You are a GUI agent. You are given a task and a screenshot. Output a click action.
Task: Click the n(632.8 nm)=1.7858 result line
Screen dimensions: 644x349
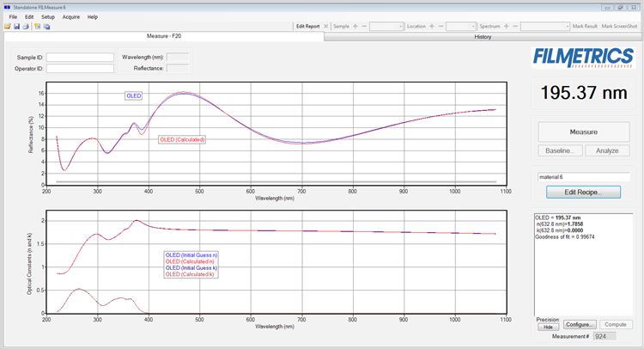tap(560, 224)
